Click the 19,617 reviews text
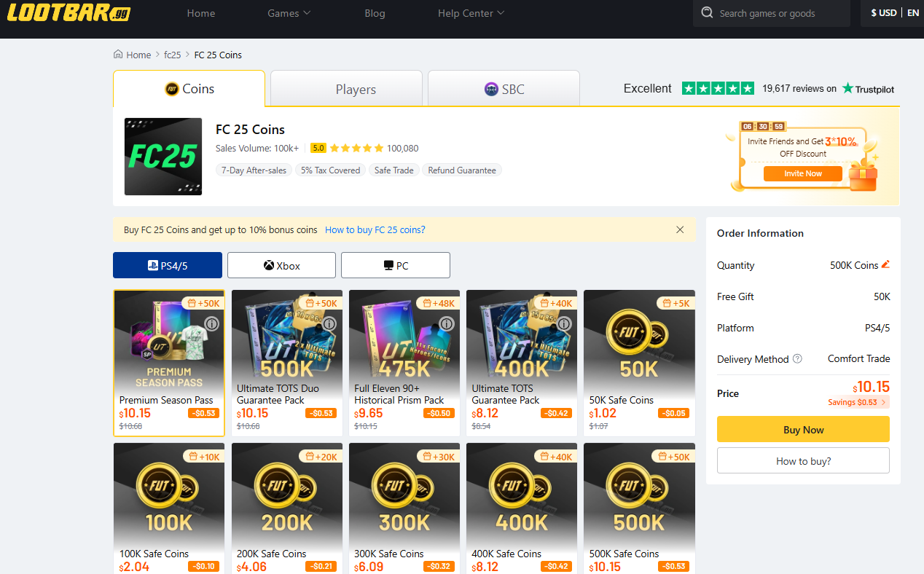924x574 pixels. coord(799,89)
